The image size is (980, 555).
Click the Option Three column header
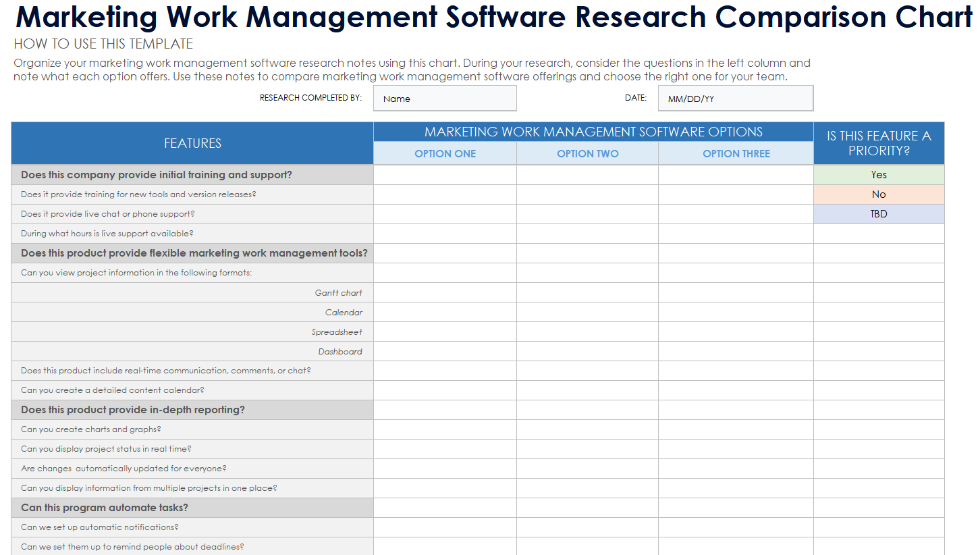736,154
